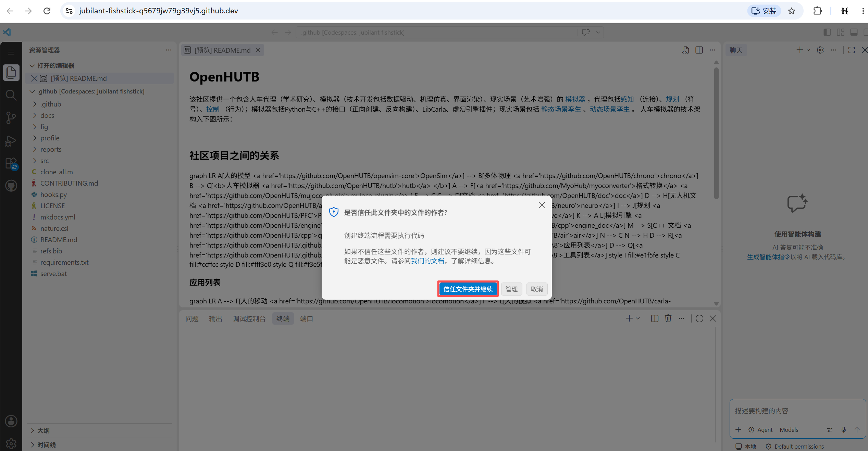
Task: Click the split editor icon beside README tab
Action: coord(699,50)
